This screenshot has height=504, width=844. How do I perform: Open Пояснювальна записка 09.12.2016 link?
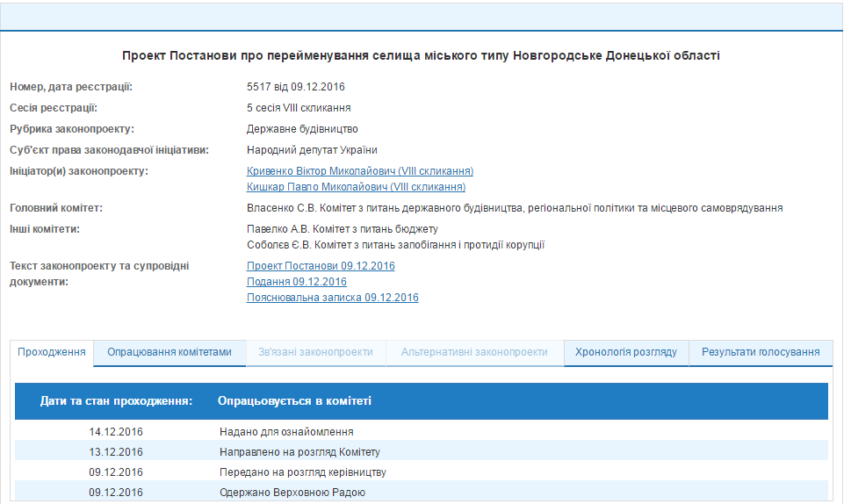[x=333, y=298]
